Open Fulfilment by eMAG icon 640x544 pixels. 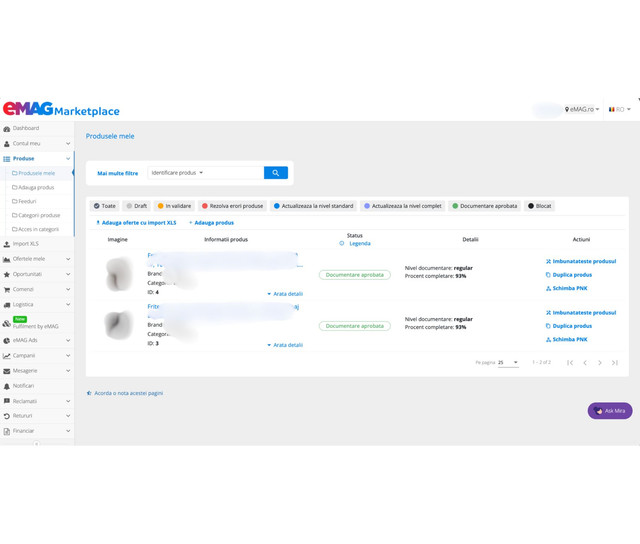[7, 324]
